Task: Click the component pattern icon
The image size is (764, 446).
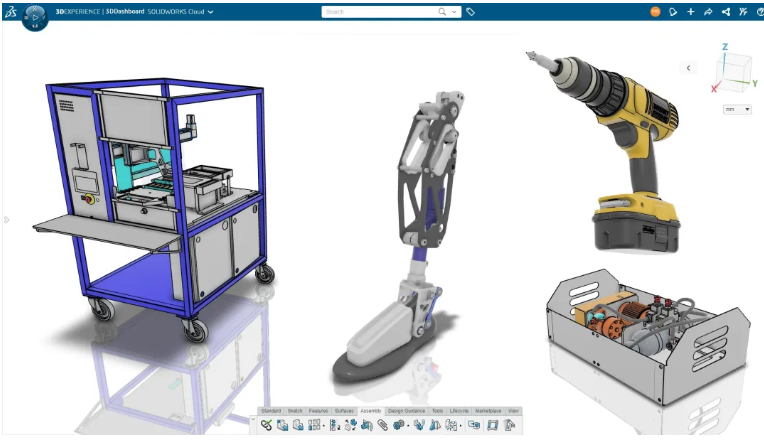Action: (x=314, y=425)
